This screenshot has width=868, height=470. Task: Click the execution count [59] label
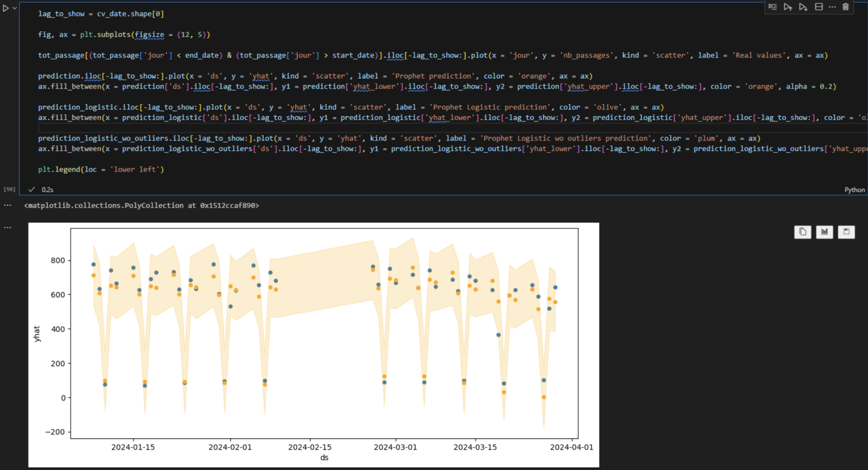9,189
